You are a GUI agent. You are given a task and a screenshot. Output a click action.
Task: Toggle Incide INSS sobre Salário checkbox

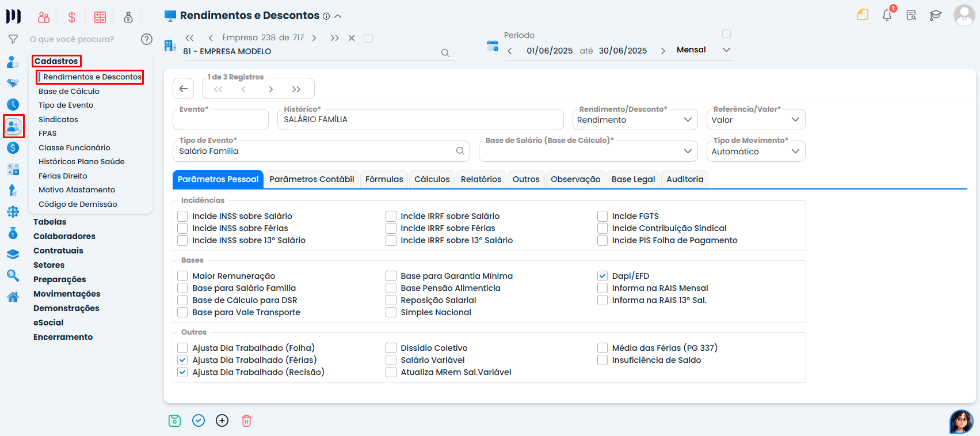coord(182,216)
